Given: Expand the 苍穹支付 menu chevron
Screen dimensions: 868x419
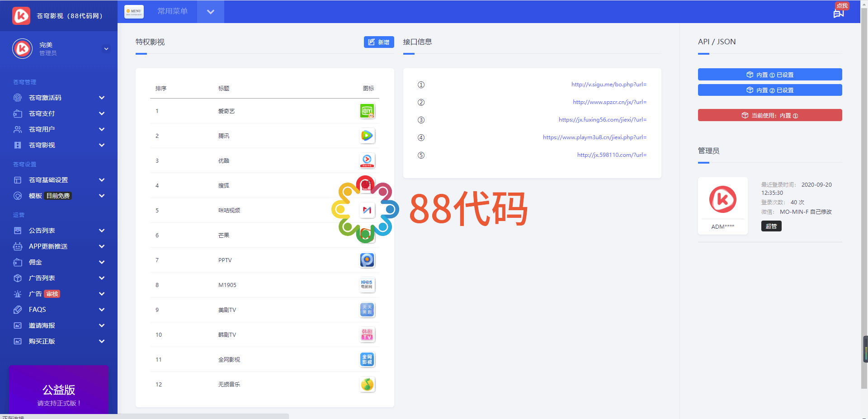Looking at the screenshot, I should pyautogui.click(x=102, y=113).
